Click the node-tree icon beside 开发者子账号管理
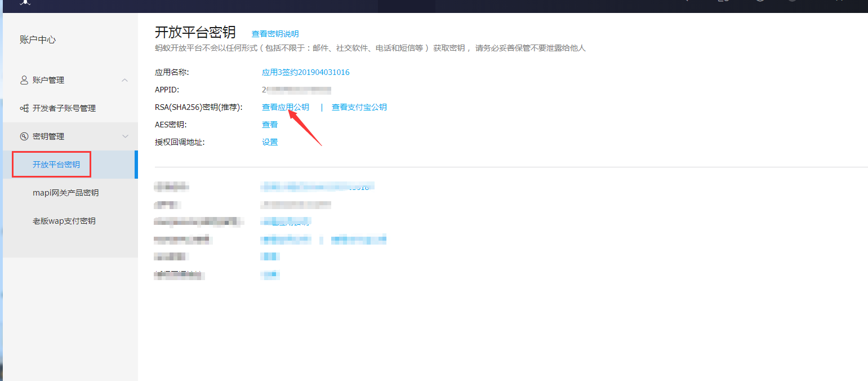 click(x=24, y=108)
